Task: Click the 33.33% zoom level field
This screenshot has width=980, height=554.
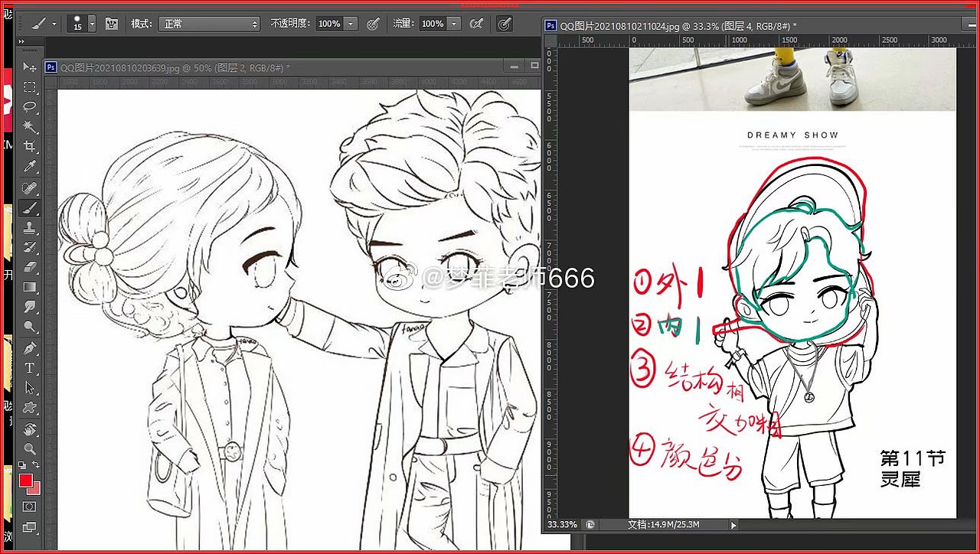Action: 563,525
